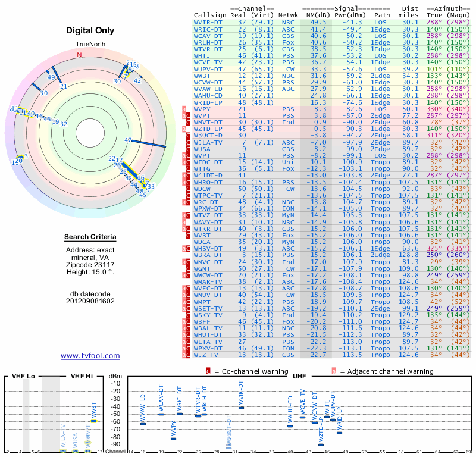Click the 49.5 NM value for WVIR-DT
This screenshot has width=476, height=457.
318,23
